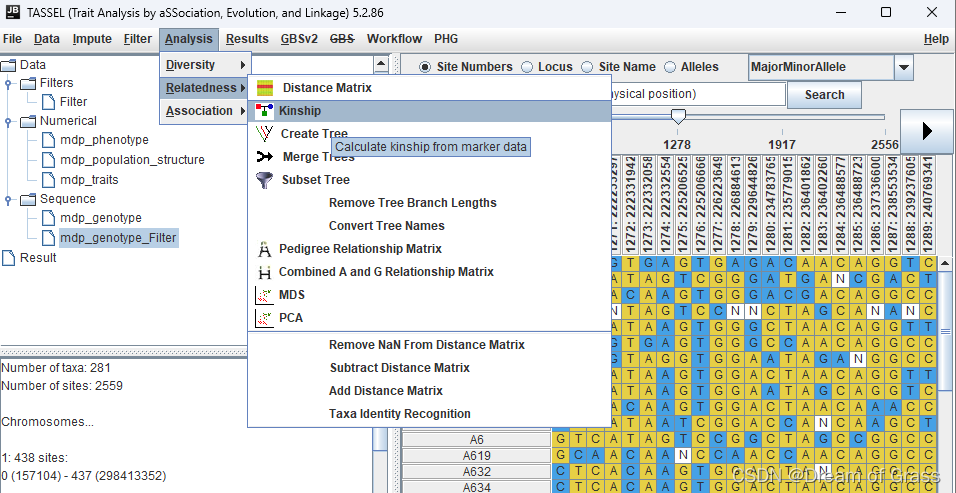
Task: Select mdp_population_structure in the tree
Action: tap(132, 160)
